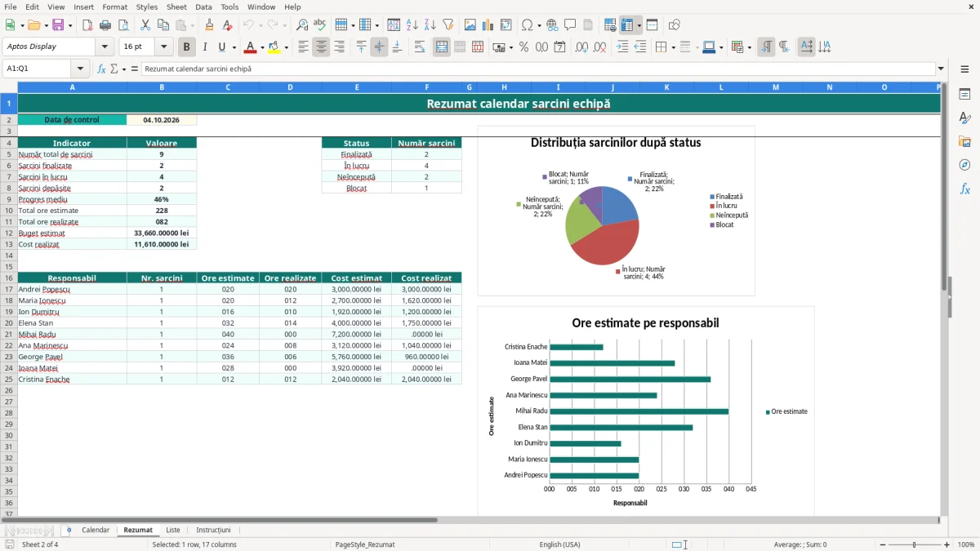This screenshot has height=551, width=980.
Task: Click the Insert Hyperlink globe icon
Action: click(552, 25)
